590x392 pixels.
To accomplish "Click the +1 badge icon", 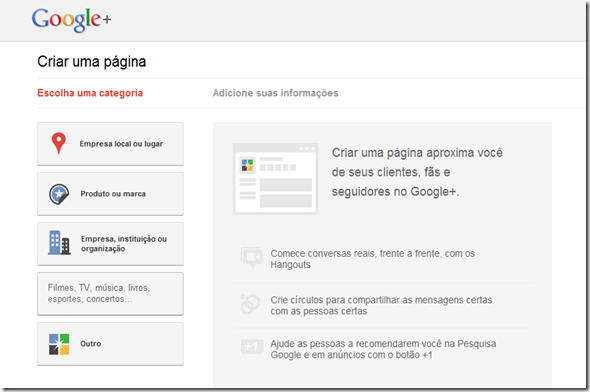I will (x=252, y=346).
